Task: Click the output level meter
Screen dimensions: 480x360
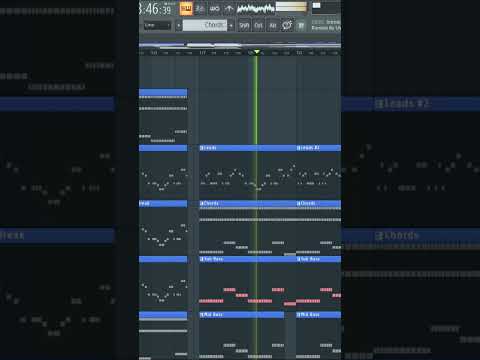Action: click(x=291, y=7)
